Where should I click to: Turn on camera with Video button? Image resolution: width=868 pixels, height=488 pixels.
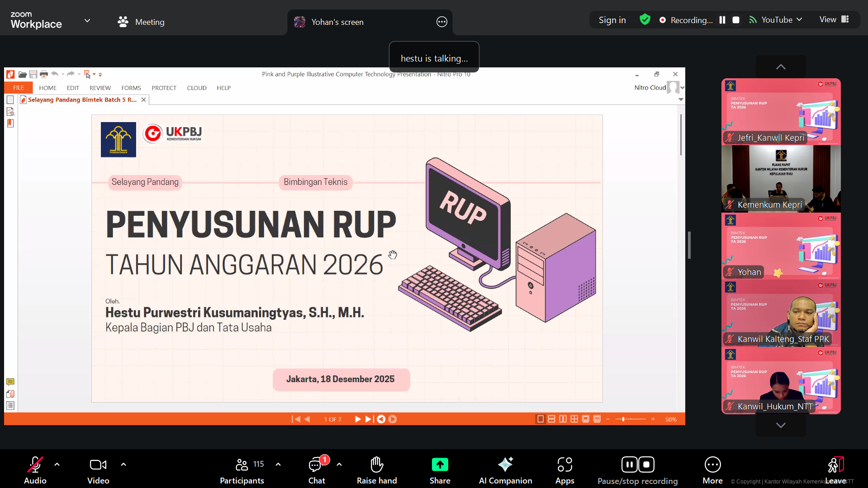click(98, 465)
